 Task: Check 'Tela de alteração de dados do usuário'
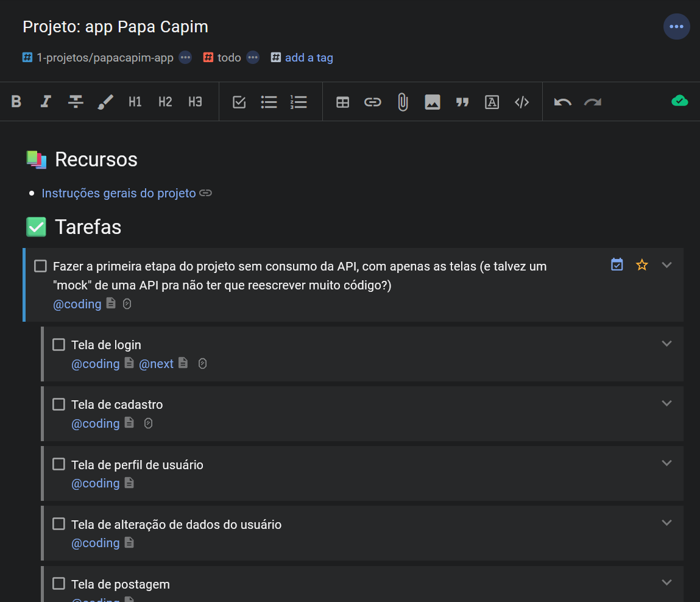click(58, 524)
